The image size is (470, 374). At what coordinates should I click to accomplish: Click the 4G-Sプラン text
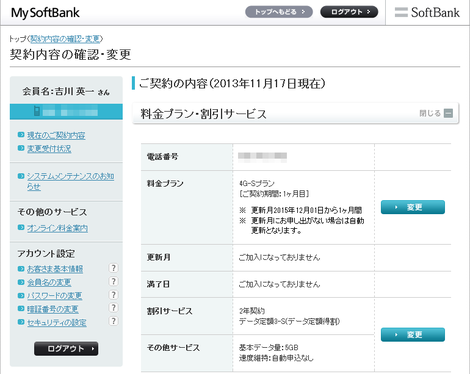(257, 183)
